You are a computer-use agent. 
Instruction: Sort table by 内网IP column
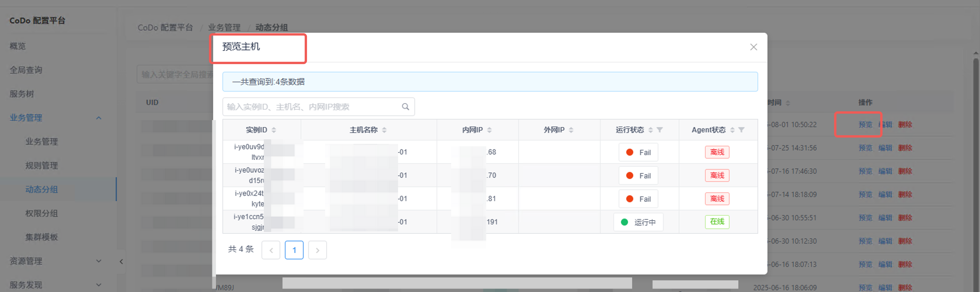pyautogui.click(x=489, y=130)
